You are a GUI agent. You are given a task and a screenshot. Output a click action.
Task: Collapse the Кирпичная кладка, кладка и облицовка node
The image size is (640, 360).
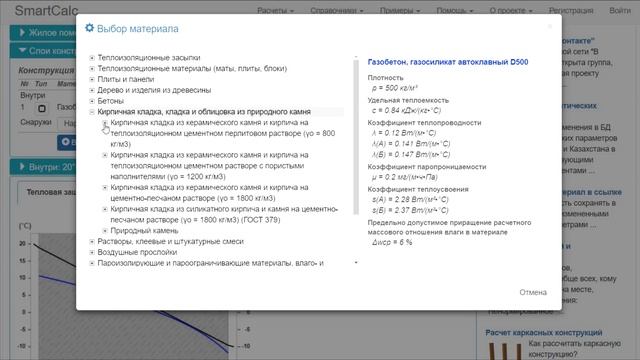92,112
